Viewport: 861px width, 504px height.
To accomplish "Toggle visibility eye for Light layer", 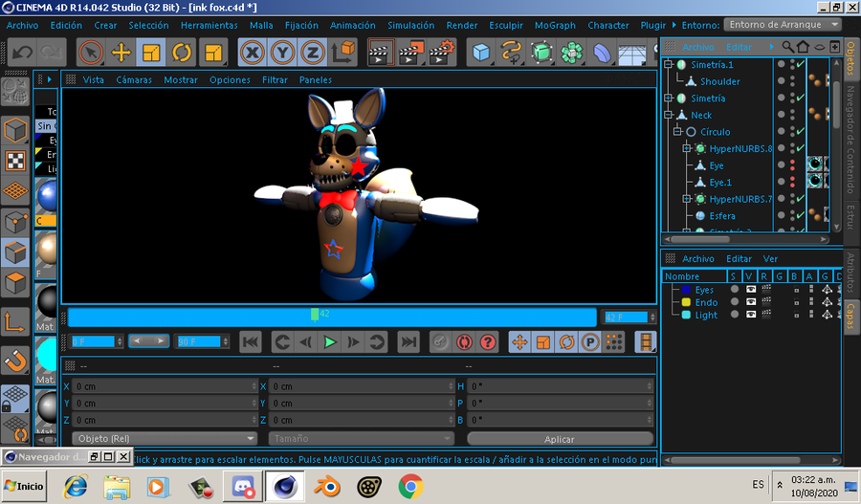I will (751, 315).
